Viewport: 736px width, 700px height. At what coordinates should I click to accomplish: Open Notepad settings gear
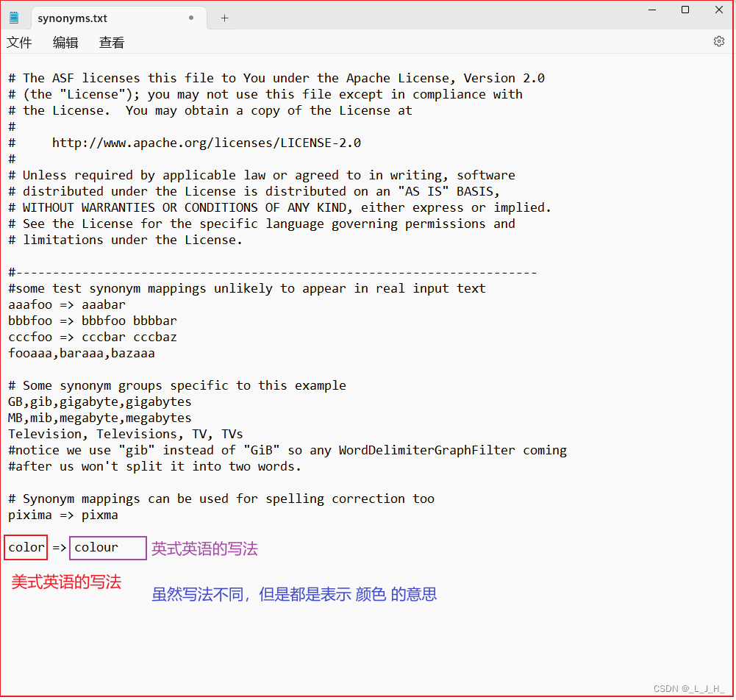click(x=718, y=41)
